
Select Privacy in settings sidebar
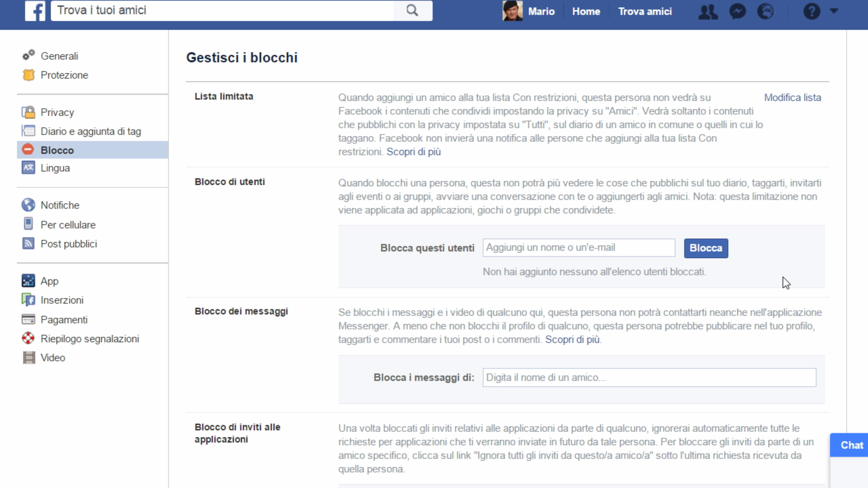tap(57, 112)
